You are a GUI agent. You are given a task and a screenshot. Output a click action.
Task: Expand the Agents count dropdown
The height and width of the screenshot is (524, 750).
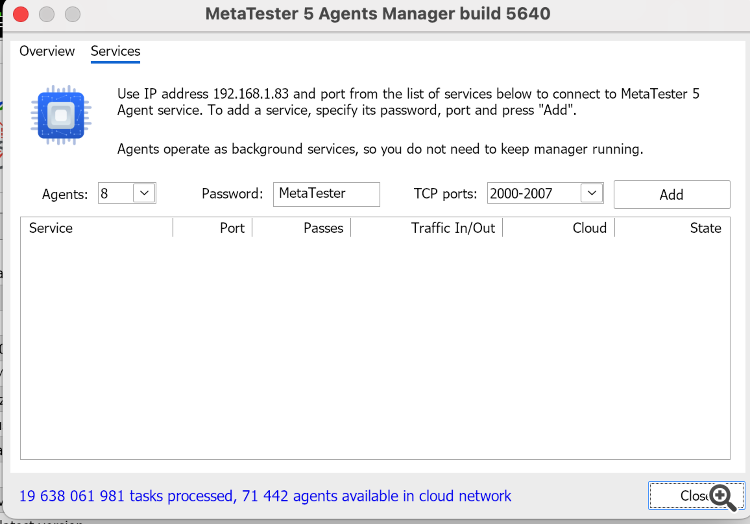(144, 194)
